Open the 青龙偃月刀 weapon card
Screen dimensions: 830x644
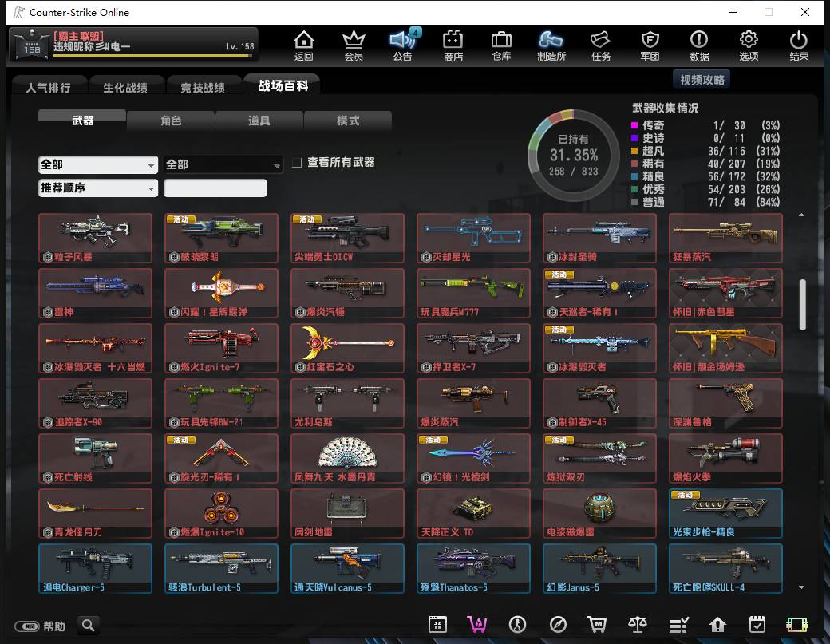click(x=95, y=513)
